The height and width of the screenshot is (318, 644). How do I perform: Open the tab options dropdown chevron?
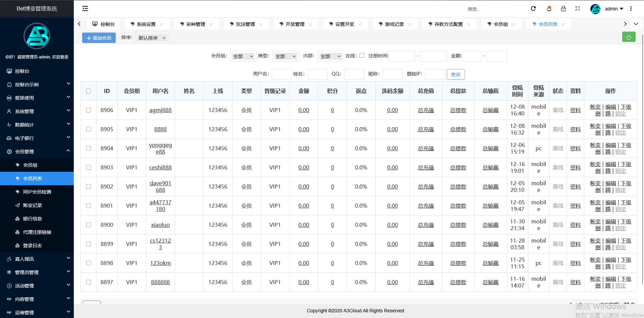pos(636,24)
